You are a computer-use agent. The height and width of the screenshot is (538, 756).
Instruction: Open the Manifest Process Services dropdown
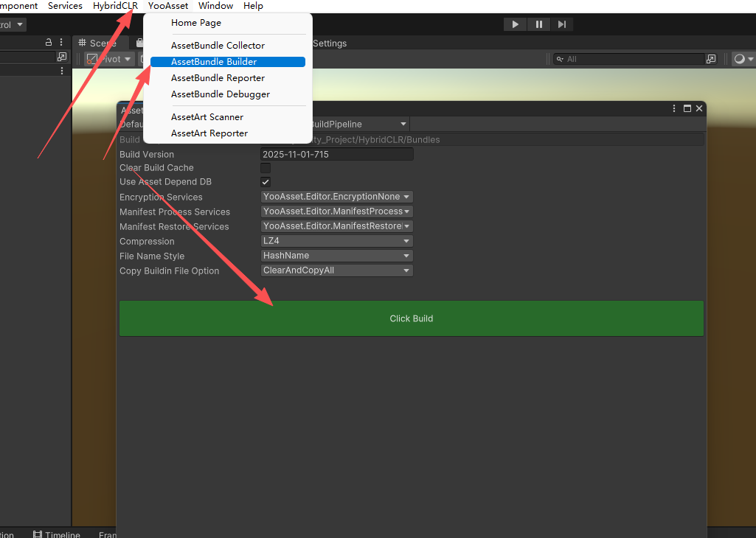click(x=336, y=212)
